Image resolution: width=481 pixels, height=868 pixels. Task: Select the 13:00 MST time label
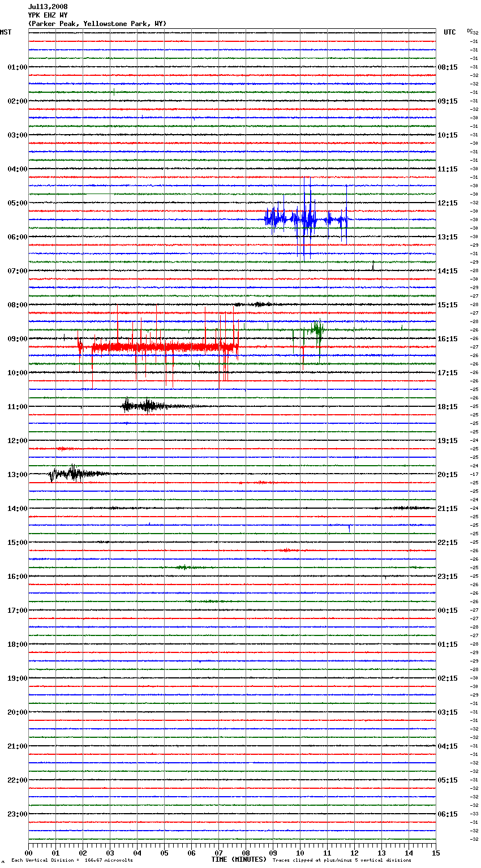click(17, 475)
